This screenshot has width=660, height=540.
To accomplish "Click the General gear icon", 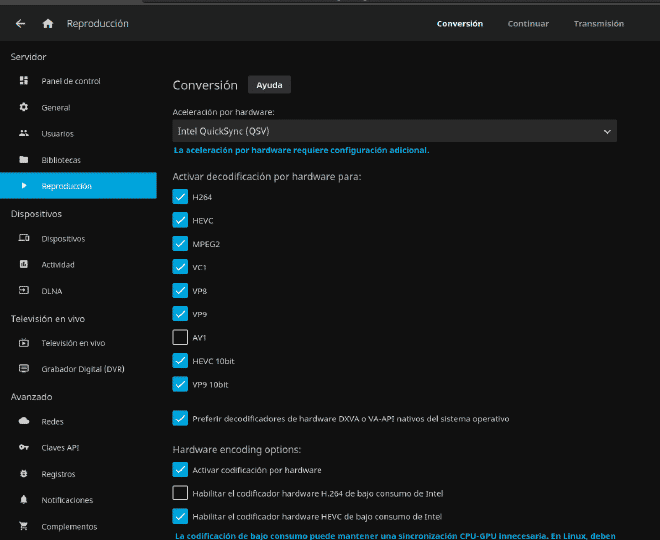I will [x=24, y=107].
